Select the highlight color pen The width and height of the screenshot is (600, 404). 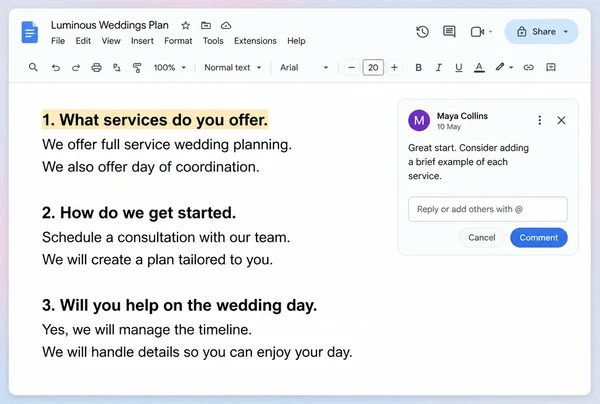(500, 67)
